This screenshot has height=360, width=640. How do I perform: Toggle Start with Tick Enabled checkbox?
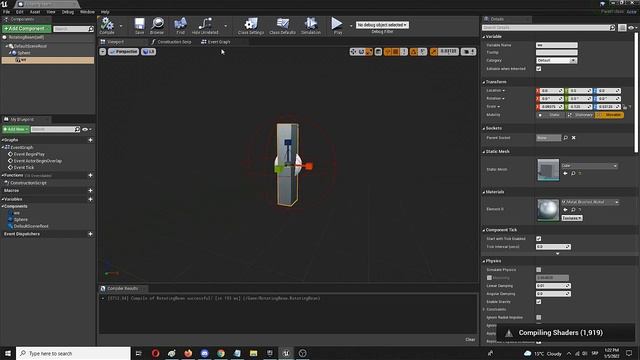point(539,239)
